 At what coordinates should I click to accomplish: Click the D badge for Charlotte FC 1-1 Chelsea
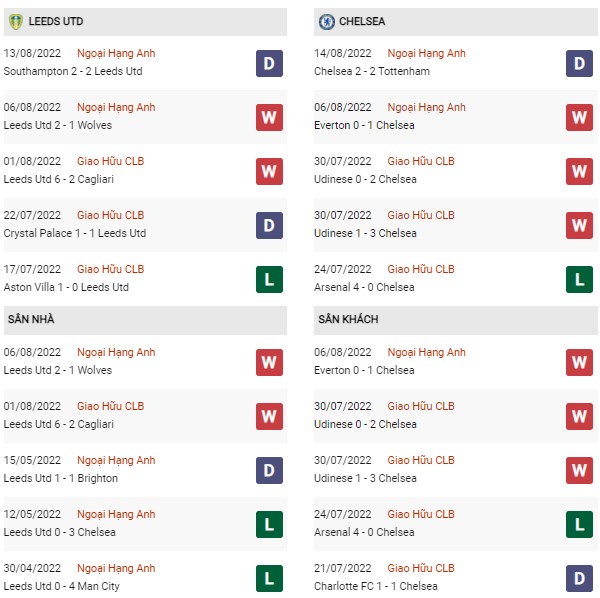point(579,578)
